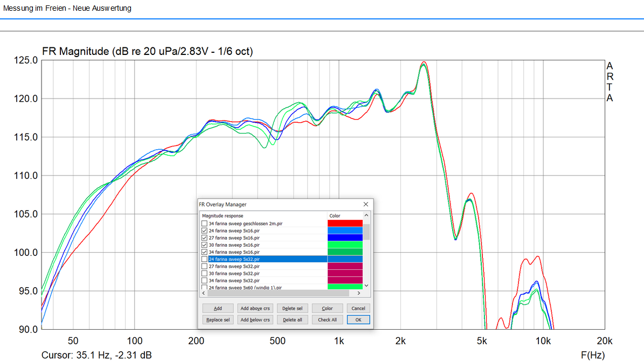Image resolution: width=644 pixels, height=362 pixels.
Task: Click the vertical scrollbar thumb in overlay list
Action: click(x=366, y=232)
